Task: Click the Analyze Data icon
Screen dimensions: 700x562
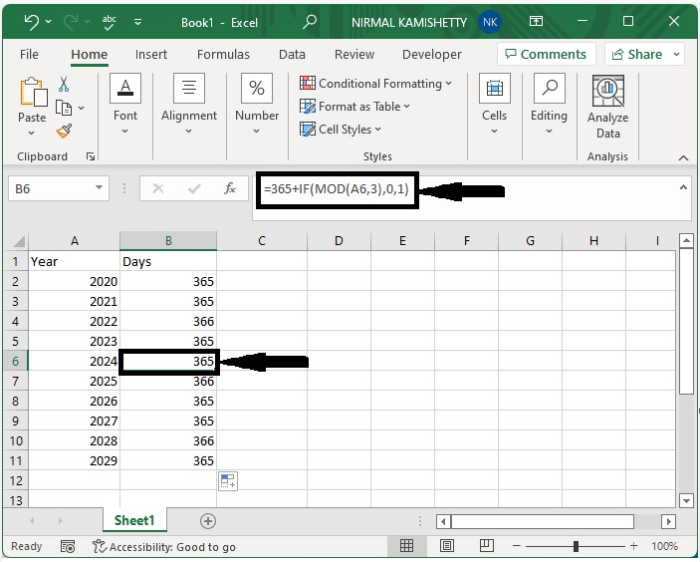Action: (608, 91)
